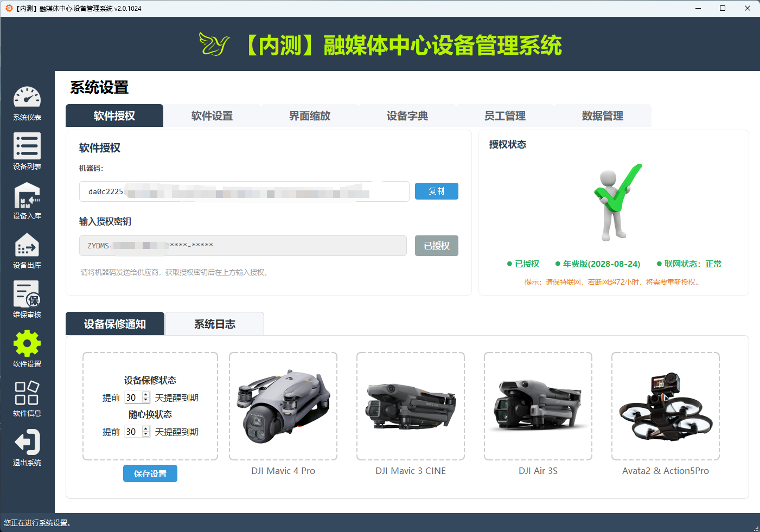Click the green bird logo in header
Image resolution: width=760 pixels, height=532 pixels.
pyautogui.click(x=214, y=44)
